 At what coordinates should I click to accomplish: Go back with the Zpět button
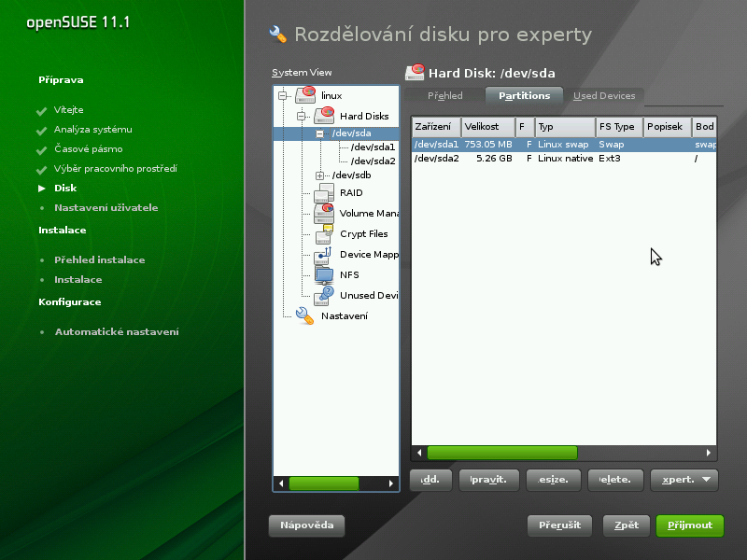point(627,525)
